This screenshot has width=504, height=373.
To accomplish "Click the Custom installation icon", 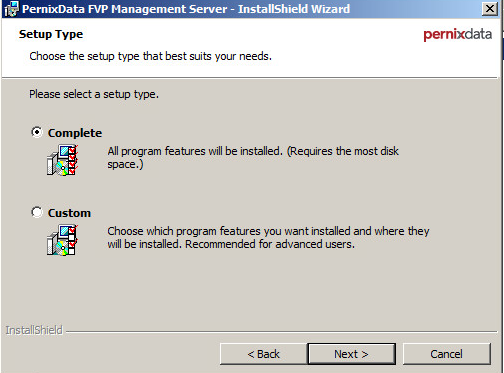I will 63,240.
